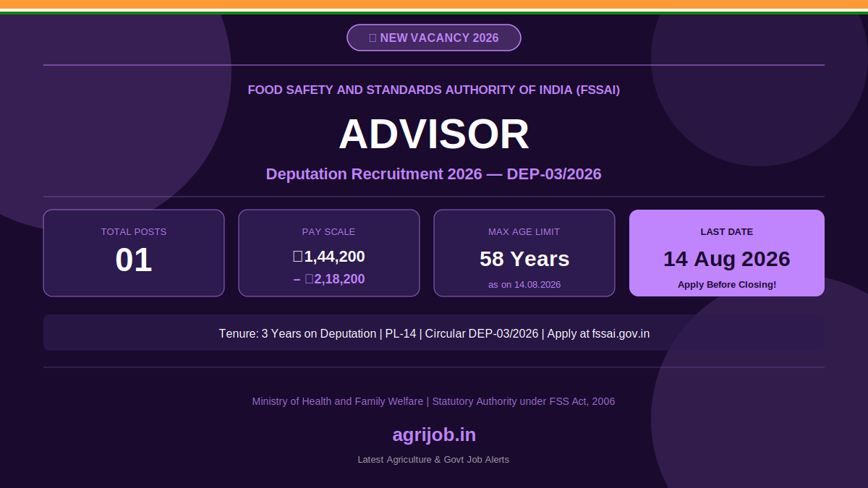The height and width of the screenshot is (488, 868).
Task: Click the PAY SCALE label
Action: tap(329, 232)
